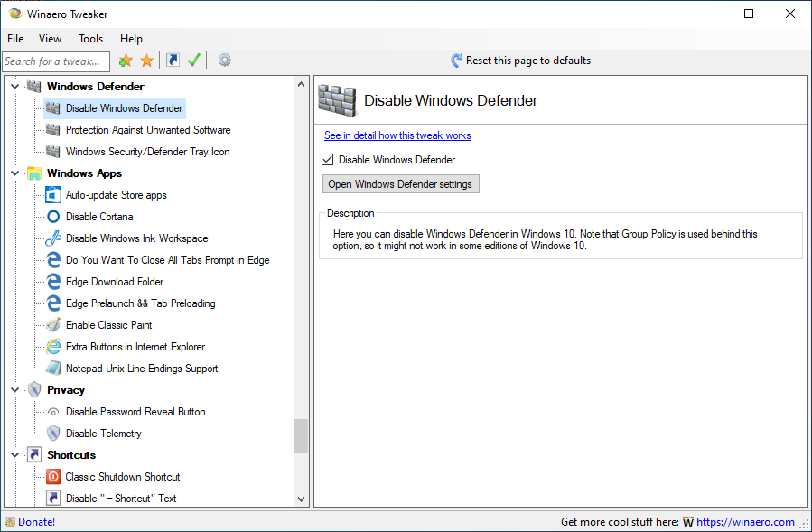
Task: Click the brick wall icon beside Windows Defender category
Action: point(34,87)
